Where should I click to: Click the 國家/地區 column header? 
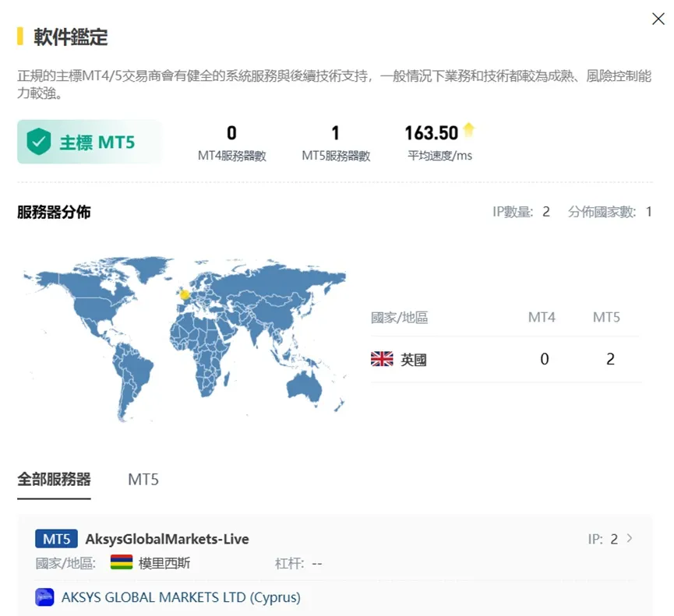point(399,318)
